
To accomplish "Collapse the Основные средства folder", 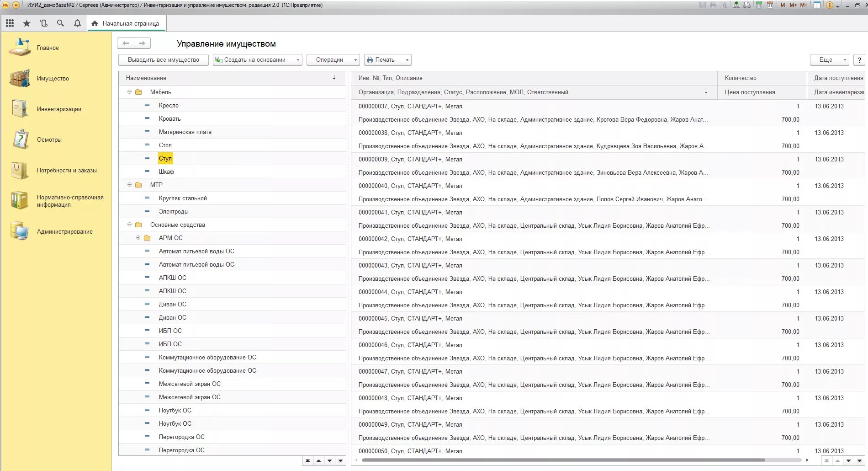I will coord(129,225).
